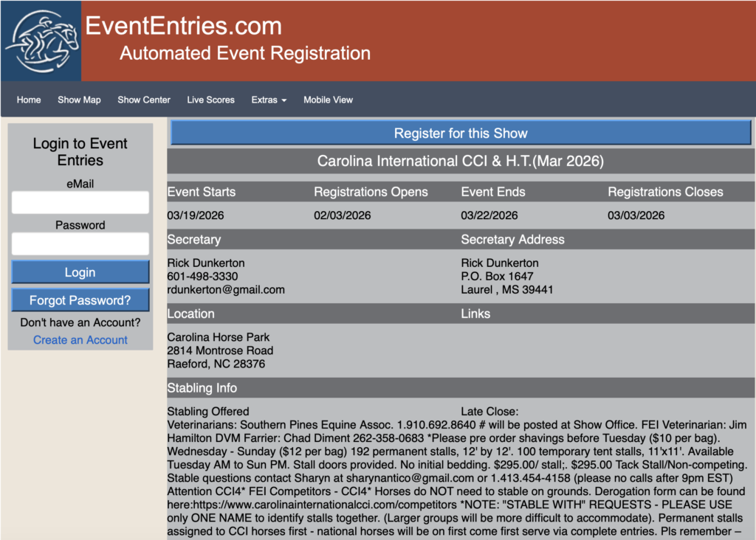Select the Carolina International CCI & H.T. heading
This screenshot has height=540, width=756.
461,161
